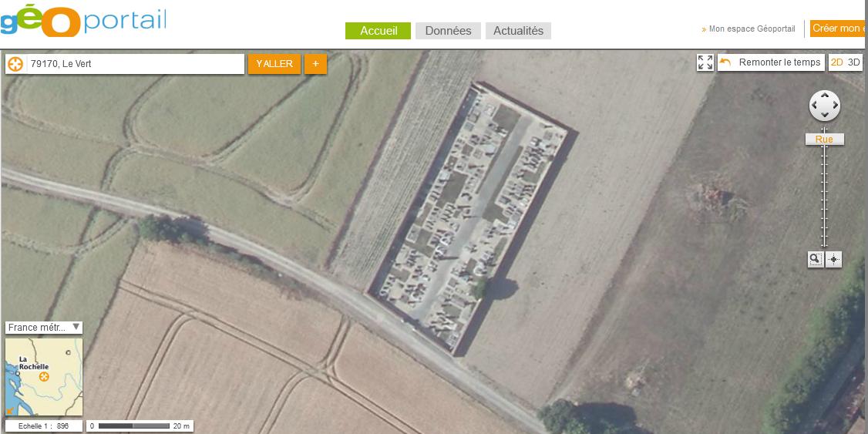Open the Accueil tab
868x434 pixels.
pos(378,31)
